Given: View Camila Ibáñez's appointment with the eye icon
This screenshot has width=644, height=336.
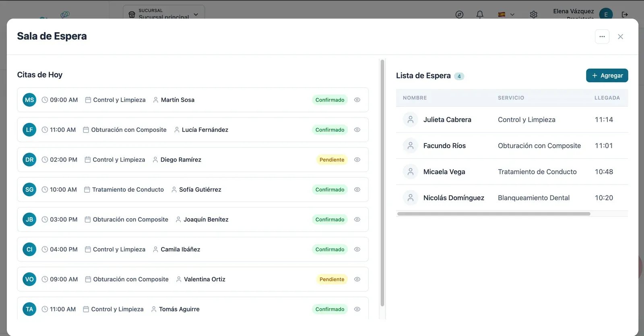Looking at the screenshot, I should [357, 249].
